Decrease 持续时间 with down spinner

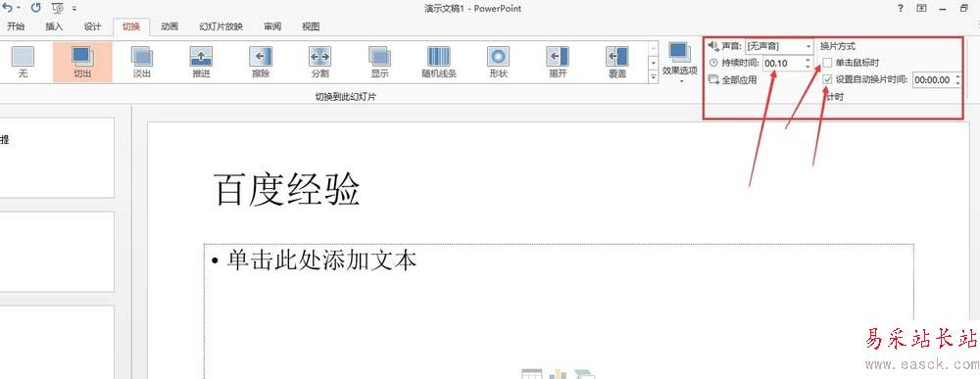coord(808,67)
